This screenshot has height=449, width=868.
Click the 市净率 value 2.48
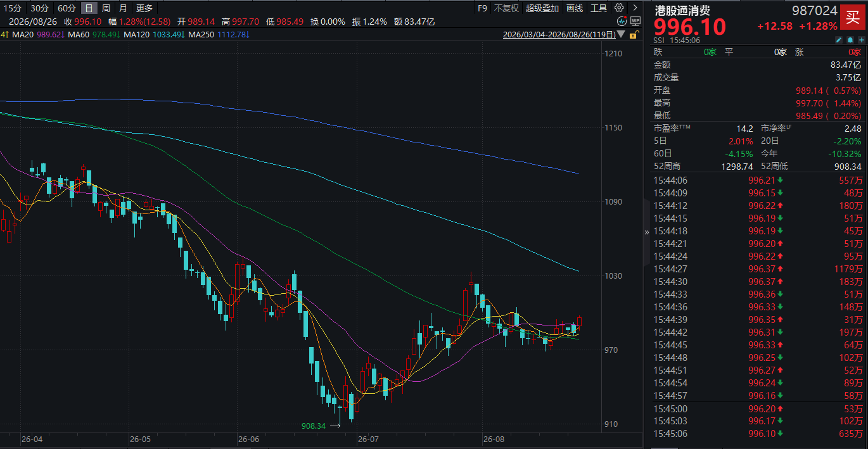(x=853, y=129)
